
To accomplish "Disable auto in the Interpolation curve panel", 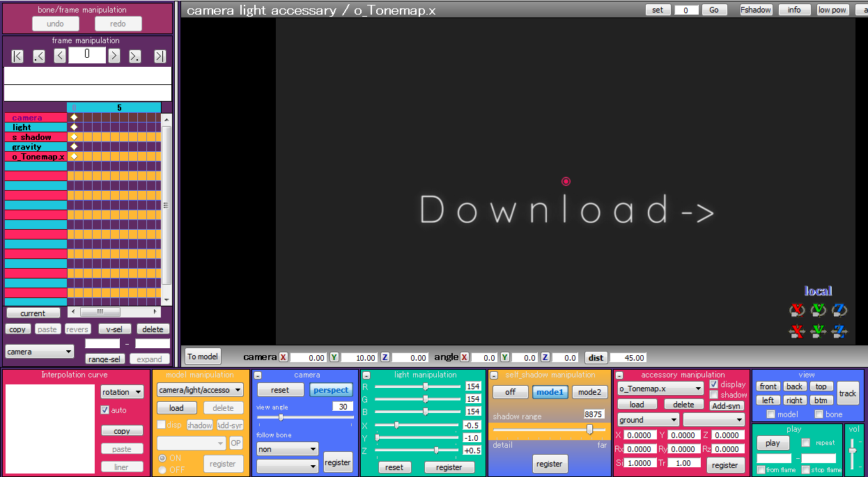I will 106,410.
